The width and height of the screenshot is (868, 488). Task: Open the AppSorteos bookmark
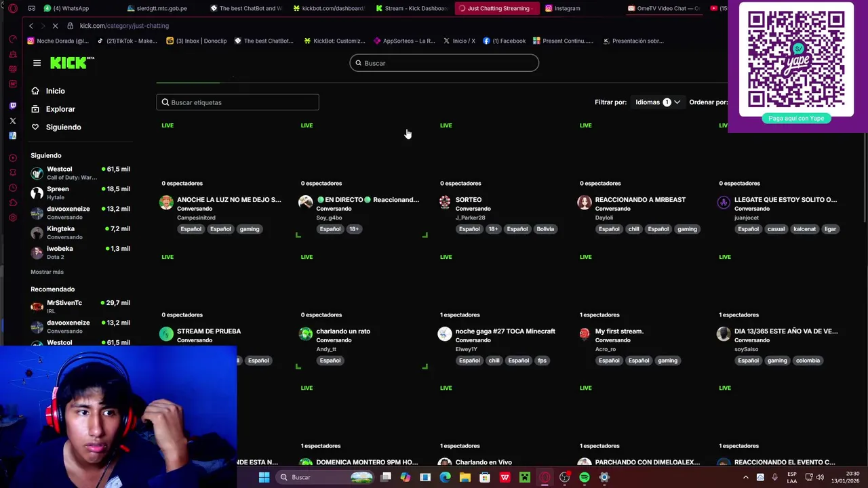tap(404, 41)
